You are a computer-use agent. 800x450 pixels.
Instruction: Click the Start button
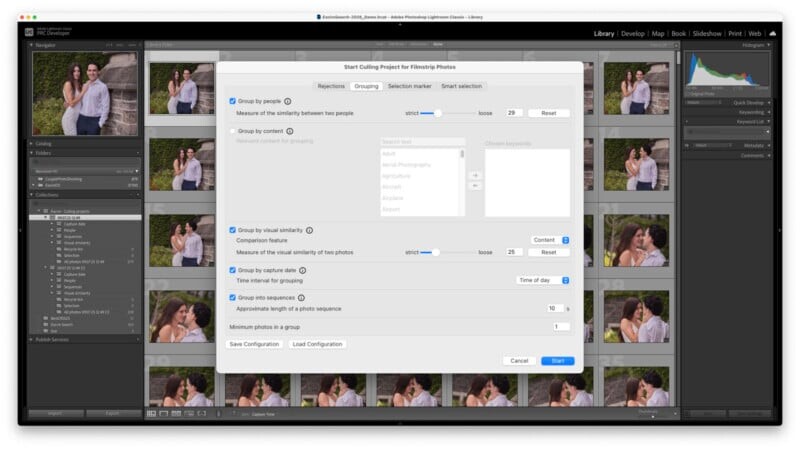(x=557, y=361)
